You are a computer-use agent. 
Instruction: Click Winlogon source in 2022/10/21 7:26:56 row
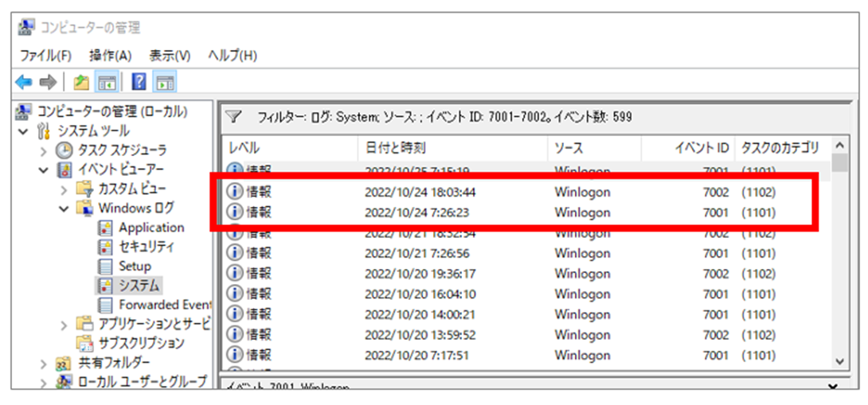[x=582, y=253]
